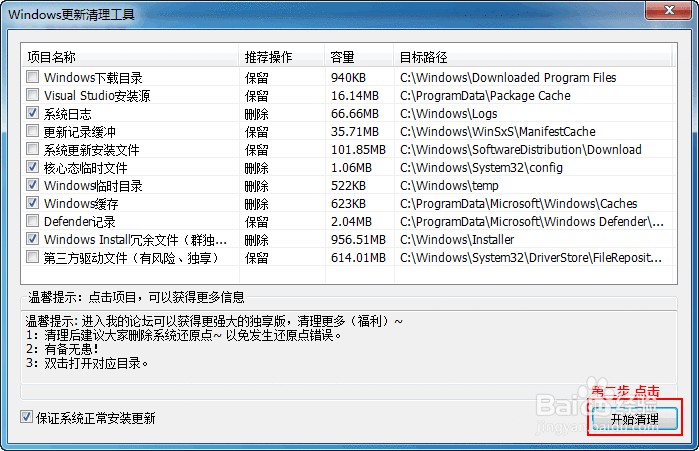The height and width of the screenshot is (451, 699).
Task: Uncheck the Windows Install冗余文件 checkbox
Action: pyautogui.click(x=32, y=238)
